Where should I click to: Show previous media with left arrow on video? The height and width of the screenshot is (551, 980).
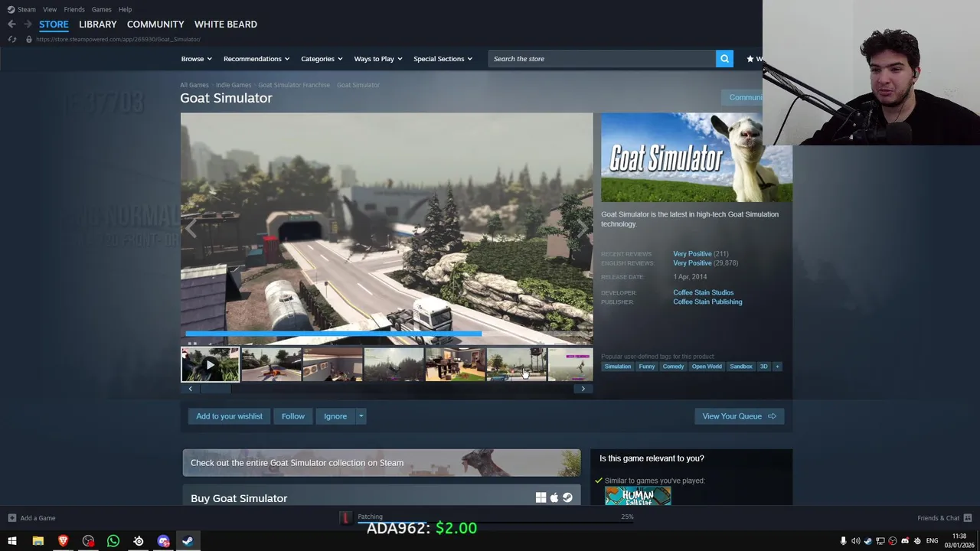click(191, 228)
